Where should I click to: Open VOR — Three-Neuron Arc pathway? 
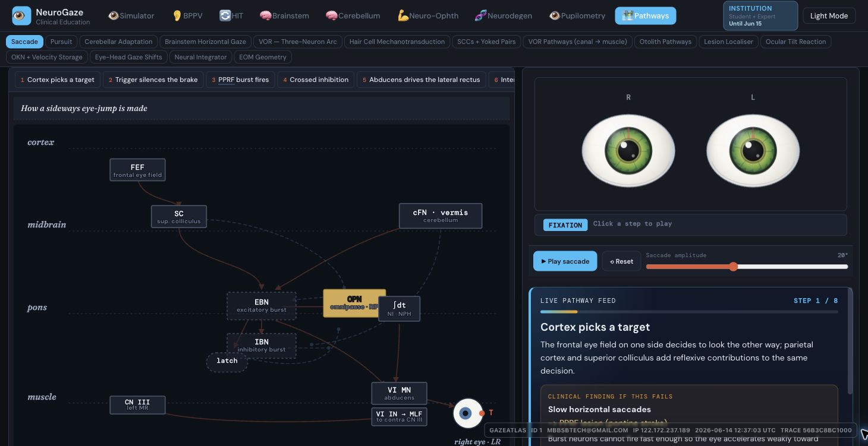298,42
